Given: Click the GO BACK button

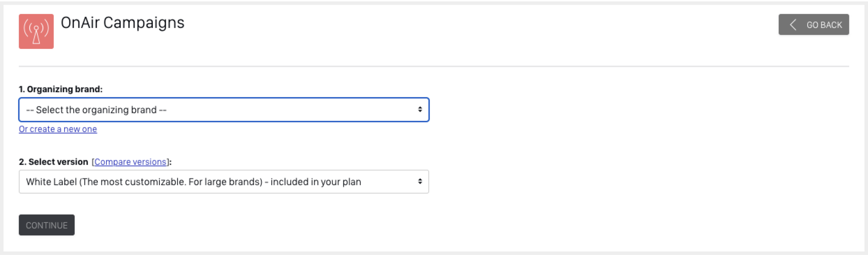Looking at the screenshot, I should point(814,24).
